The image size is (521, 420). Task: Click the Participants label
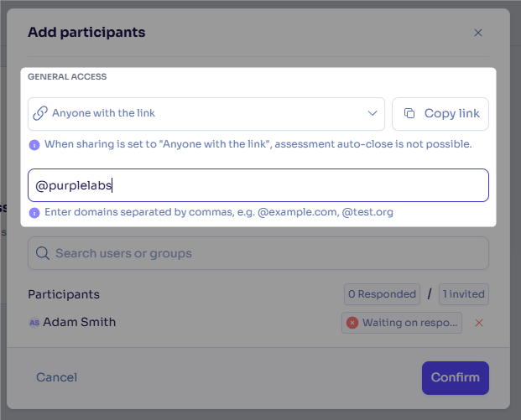[64, 294]
